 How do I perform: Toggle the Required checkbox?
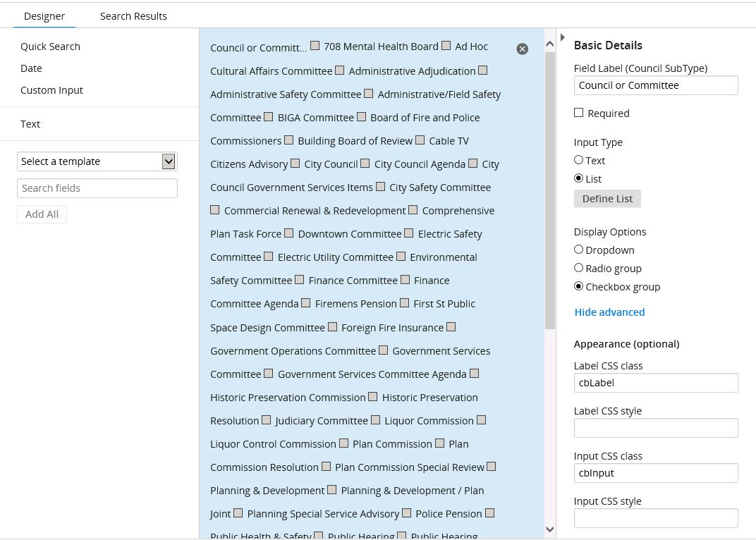(x=578, y=112)
